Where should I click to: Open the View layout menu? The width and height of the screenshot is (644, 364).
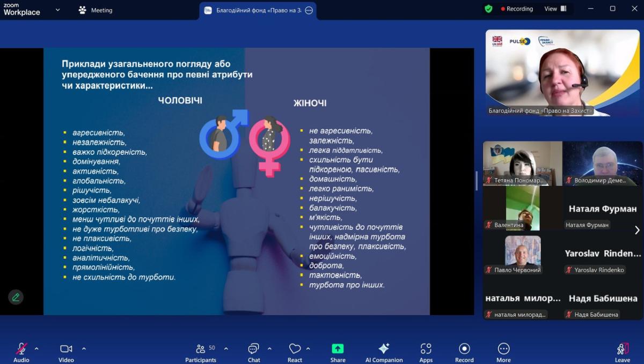coord(555,9)
